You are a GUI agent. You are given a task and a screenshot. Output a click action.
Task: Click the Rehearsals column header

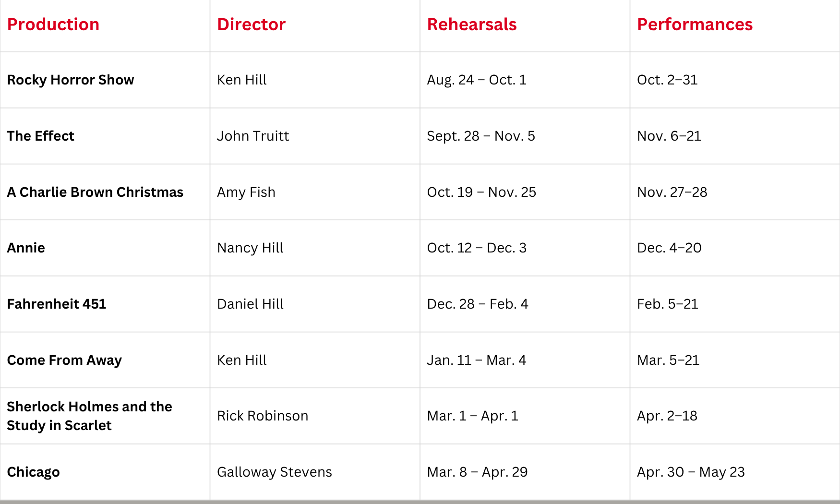click(471, 24)
